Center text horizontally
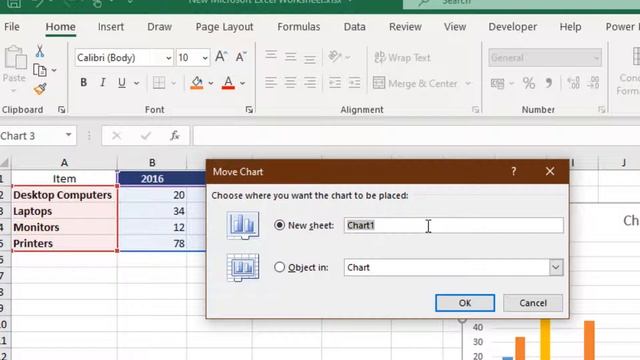 (x=290, y=83)
